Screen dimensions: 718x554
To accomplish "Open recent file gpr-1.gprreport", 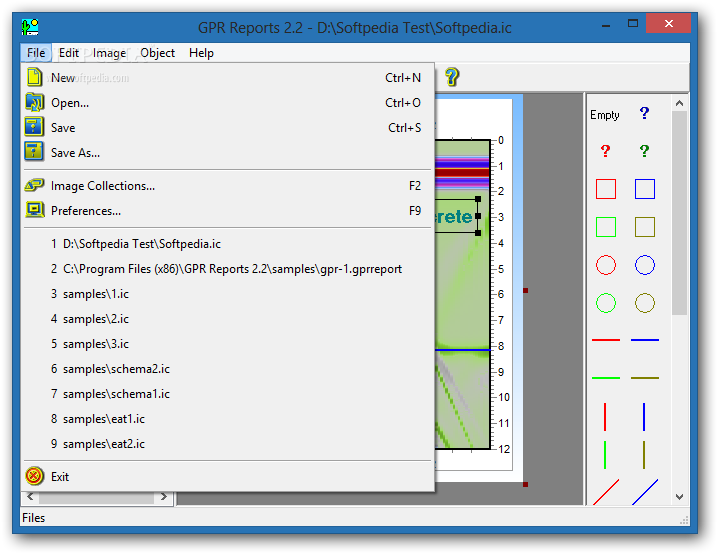I will click(228, 269).
